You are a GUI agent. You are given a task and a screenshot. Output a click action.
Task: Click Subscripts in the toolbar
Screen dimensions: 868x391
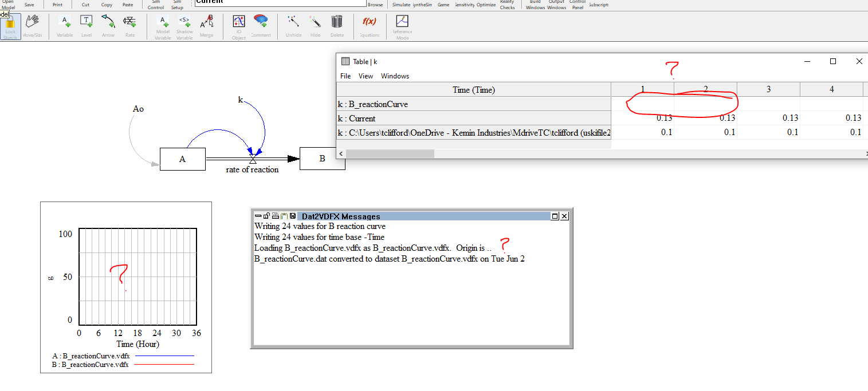599,5
